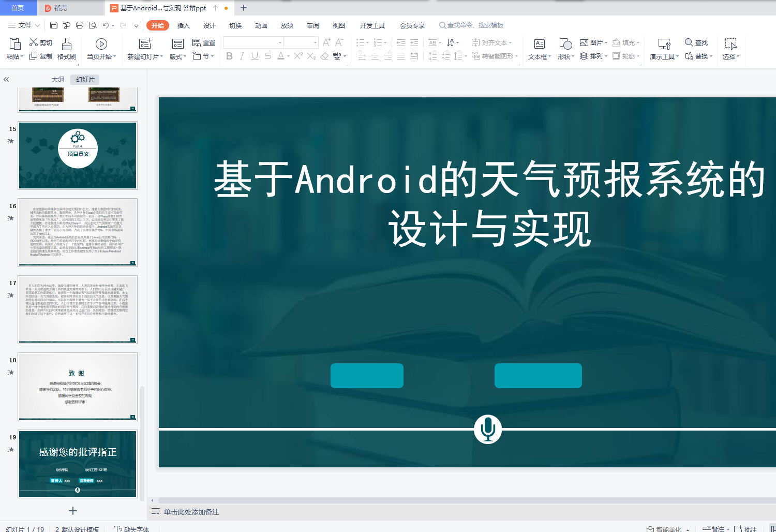The height and width of the screenshot is (532, 776).
Task: Go to the 首页 home tab
Action: (x=18, y=8)
